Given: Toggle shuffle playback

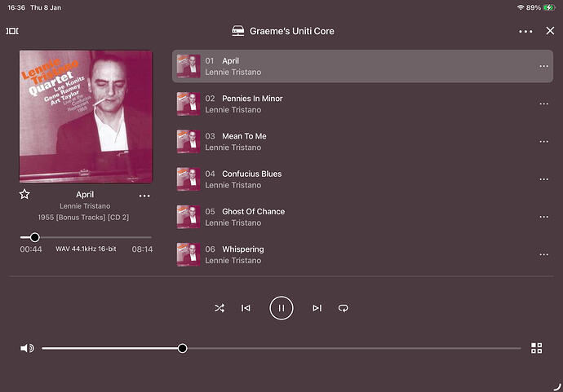Looking at the screenshot, I should [219, 308].
